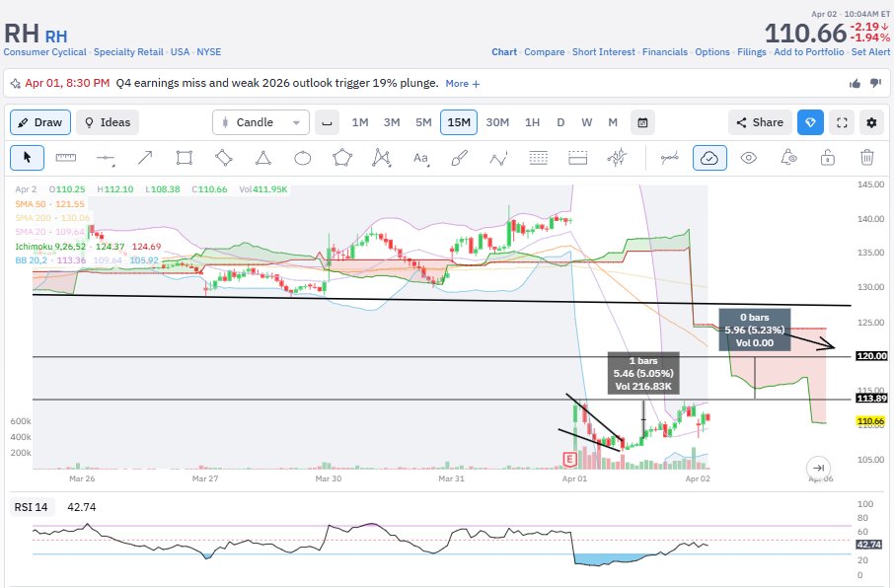Image resolution: width=894 pixels, height=588 pixels.
Task: Open the Ideas panel
Action: pyautogui.click(x=108, y=122)
